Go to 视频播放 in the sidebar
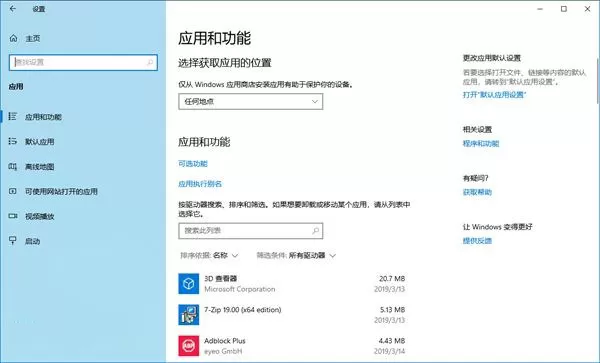 click(x=40, y=216)
